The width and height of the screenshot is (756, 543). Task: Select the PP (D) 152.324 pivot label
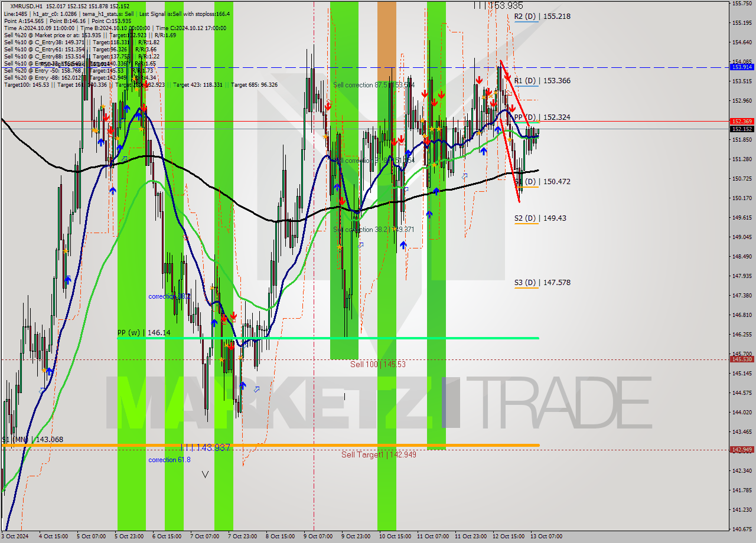point(542,117)
